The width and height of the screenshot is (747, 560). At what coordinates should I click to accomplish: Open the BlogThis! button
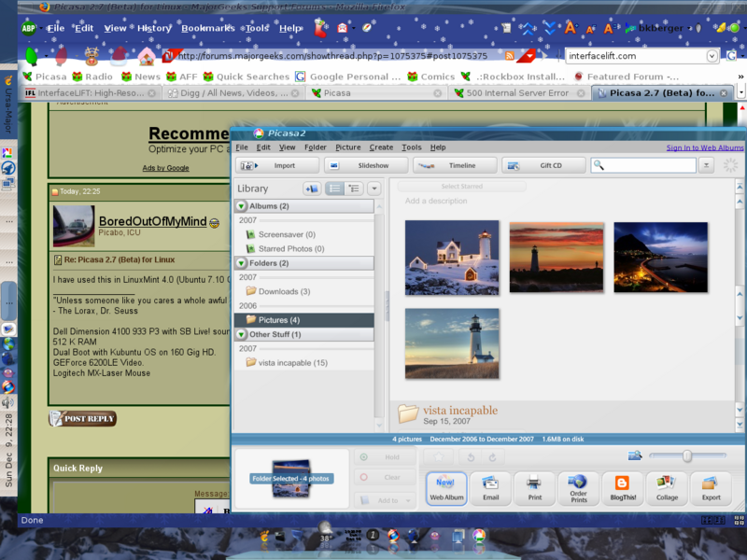pos(622,487)
